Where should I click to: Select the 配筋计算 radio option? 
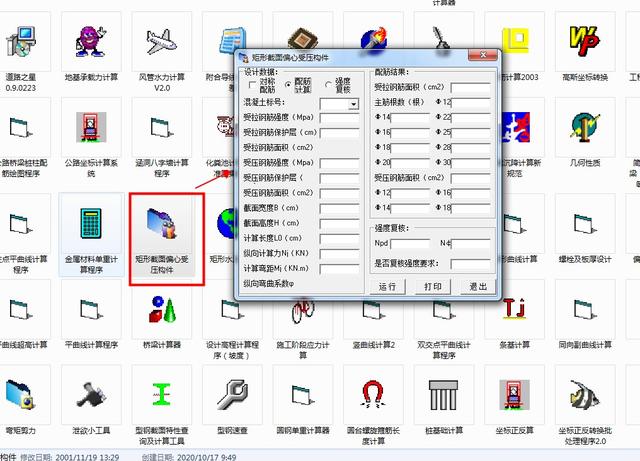click(288, 85)
